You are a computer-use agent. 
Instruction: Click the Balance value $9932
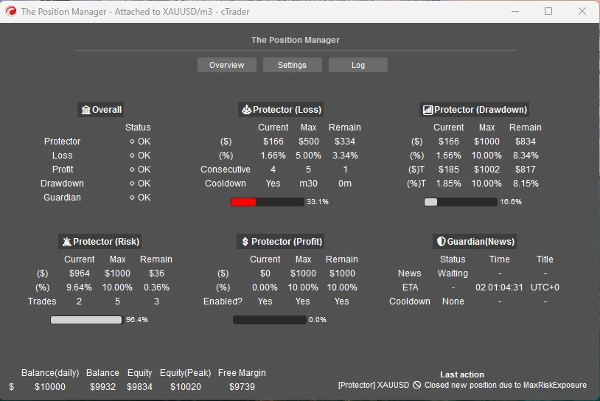[103, 387]
